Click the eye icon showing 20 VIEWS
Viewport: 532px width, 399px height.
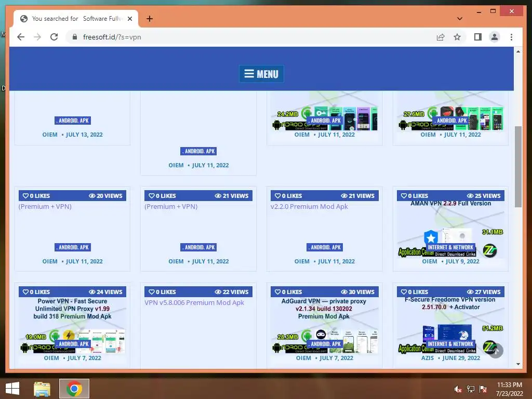click(x=92, y=196)
